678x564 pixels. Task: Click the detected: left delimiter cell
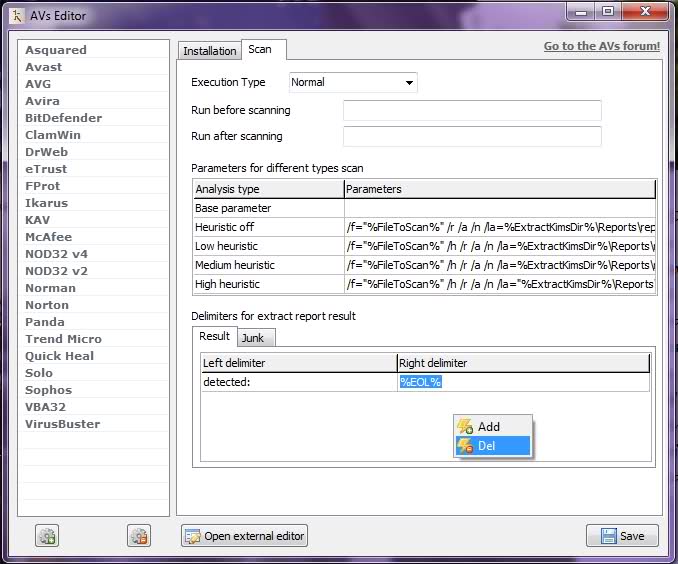[x=299, y=382]
